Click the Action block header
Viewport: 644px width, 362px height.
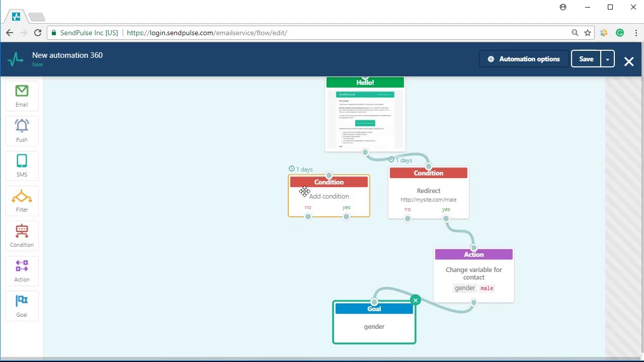coord(474,254)
